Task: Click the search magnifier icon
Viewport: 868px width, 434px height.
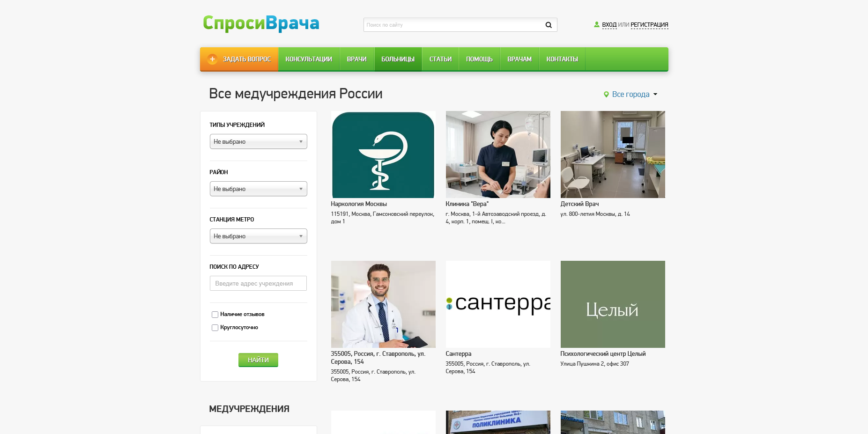Action: [549, 25]
